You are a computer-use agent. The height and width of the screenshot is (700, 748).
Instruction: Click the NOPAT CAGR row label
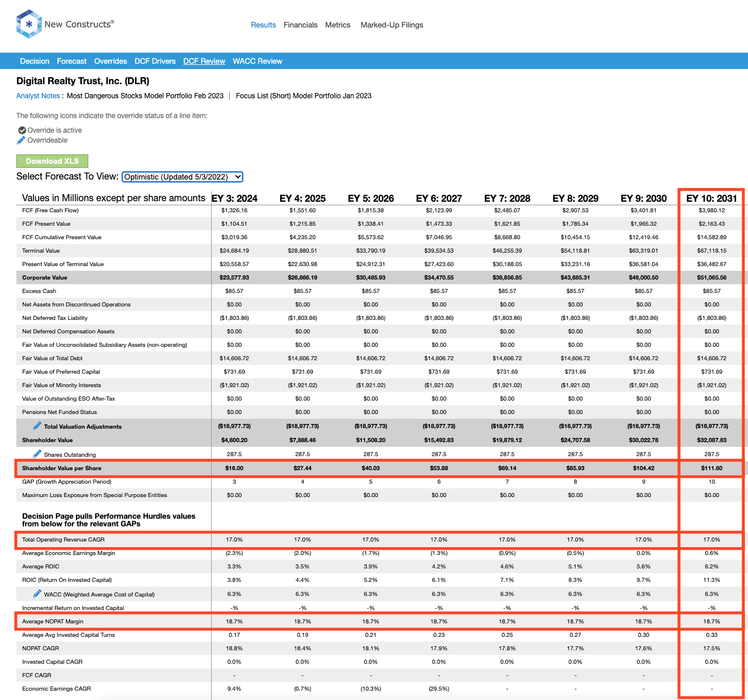41,649
